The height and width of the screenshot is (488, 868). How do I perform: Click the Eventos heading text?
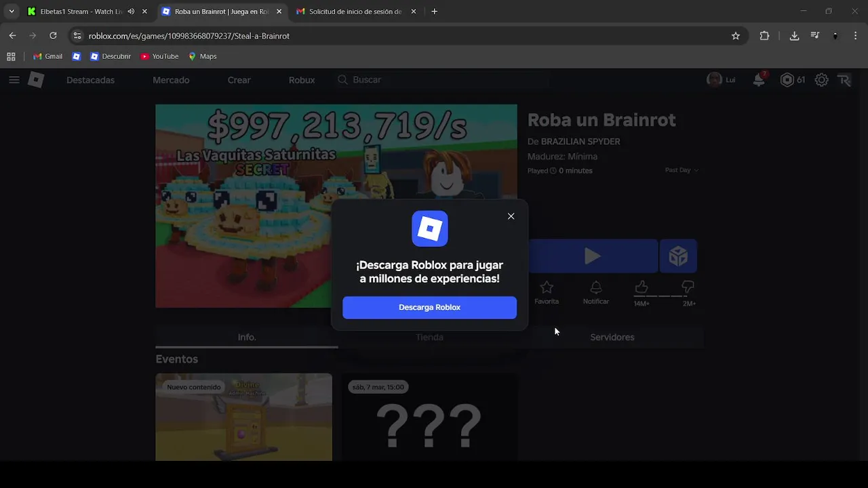[x=177, y=359]
